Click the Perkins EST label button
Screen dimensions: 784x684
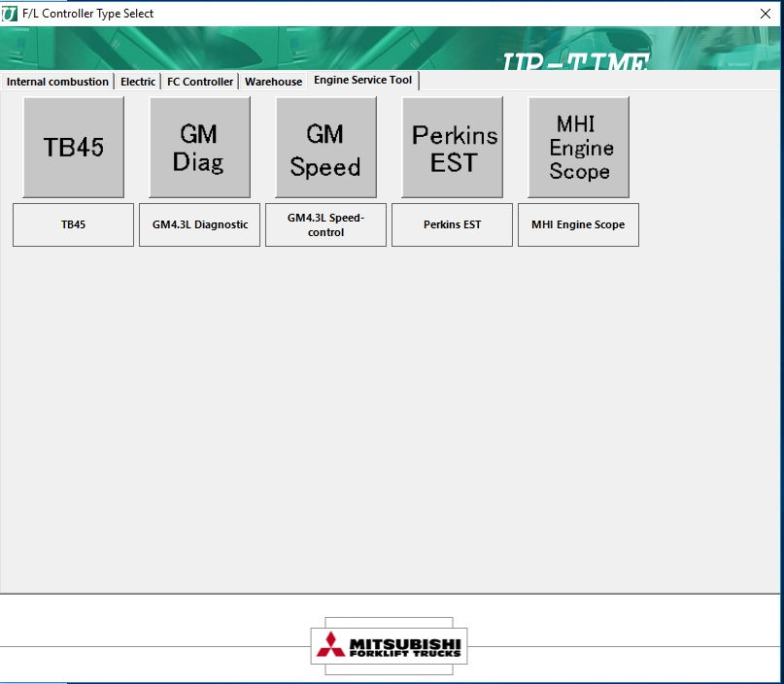(x=452, y=224)
